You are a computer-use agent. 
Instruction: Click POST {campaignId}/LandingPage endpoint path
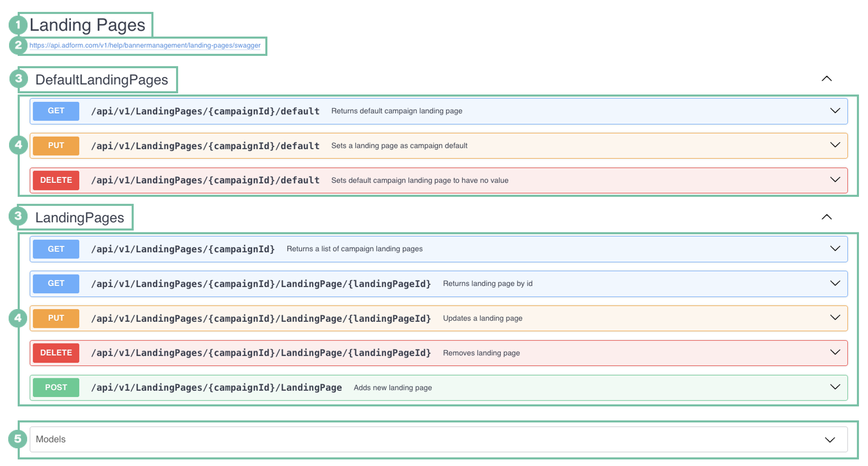[216, 388]
